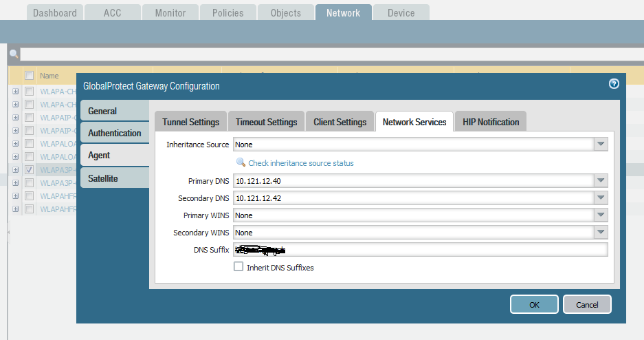Click Check inheritance source status link
644x340 pixels.
[300, 163]
